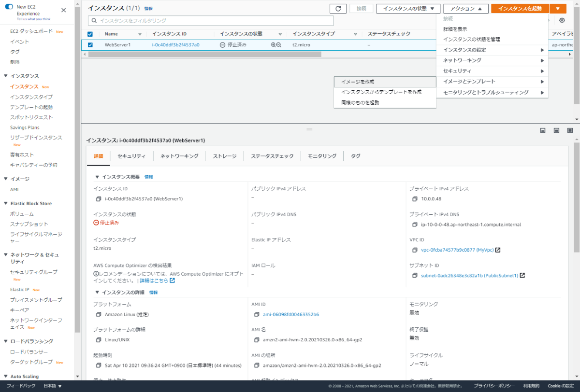The width and height of the screenshot is (580, 392).
Task: Click the panel splitter handle above details
Action: click(x=309, y=130)
